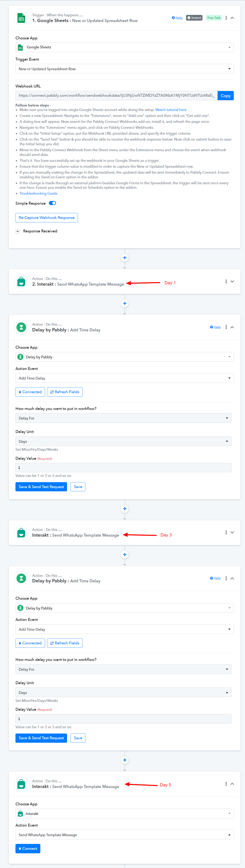Open Help link on first Delay step
Screen dimensions: 245x868
(215, 327)
